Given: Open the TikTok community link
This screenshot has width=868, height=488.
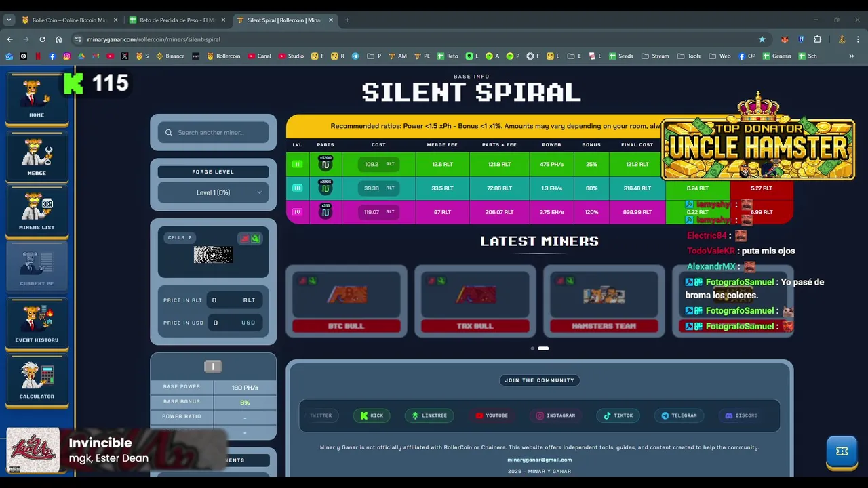Looking at the screenshot, I should [618, 415].
